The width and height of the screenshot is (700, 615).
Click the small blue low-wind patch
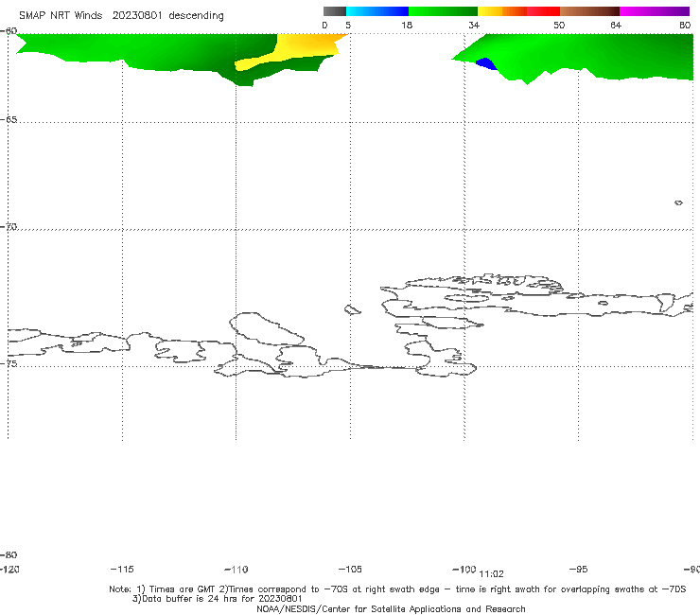click(x=486, y=64)
